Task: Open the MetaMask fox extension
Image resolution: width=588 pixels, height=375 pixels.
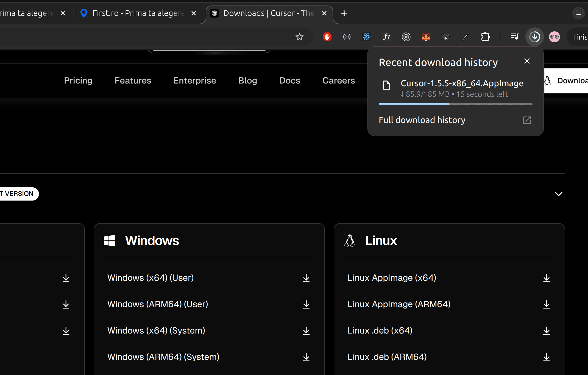Action: click(x=426, y=37)
